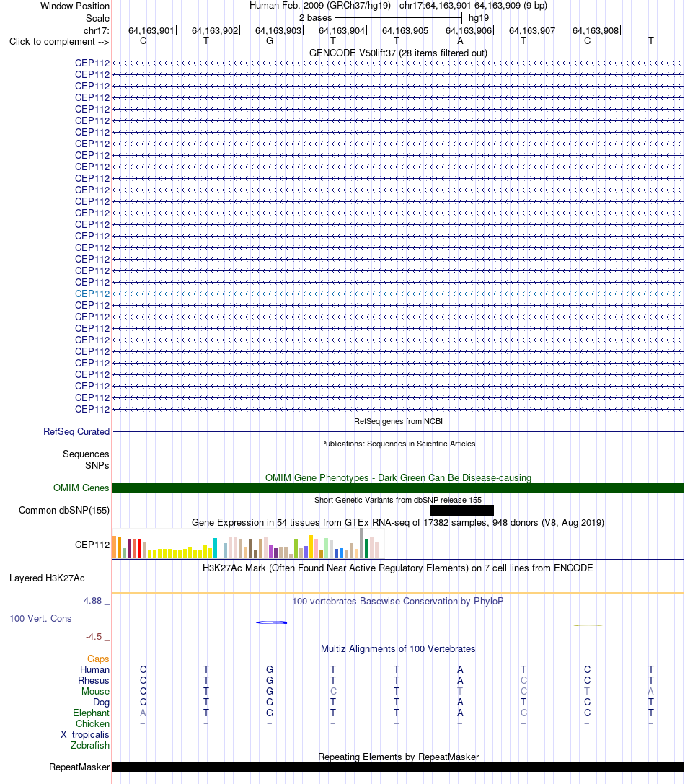This screenshot has height=784, width=685.
Task: Click the faded 'C' base in the Rhesus row
Action: [x=523, y=680]
